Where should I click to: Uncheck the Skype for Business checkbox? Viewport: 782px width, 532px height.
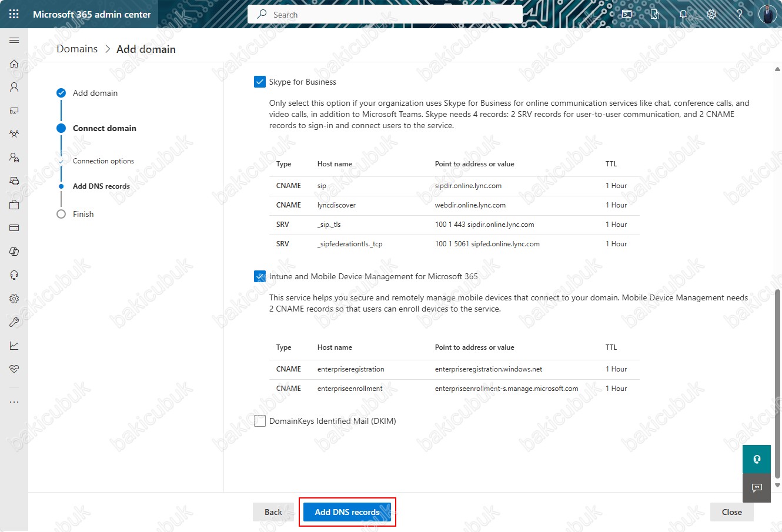pos(260,82)
